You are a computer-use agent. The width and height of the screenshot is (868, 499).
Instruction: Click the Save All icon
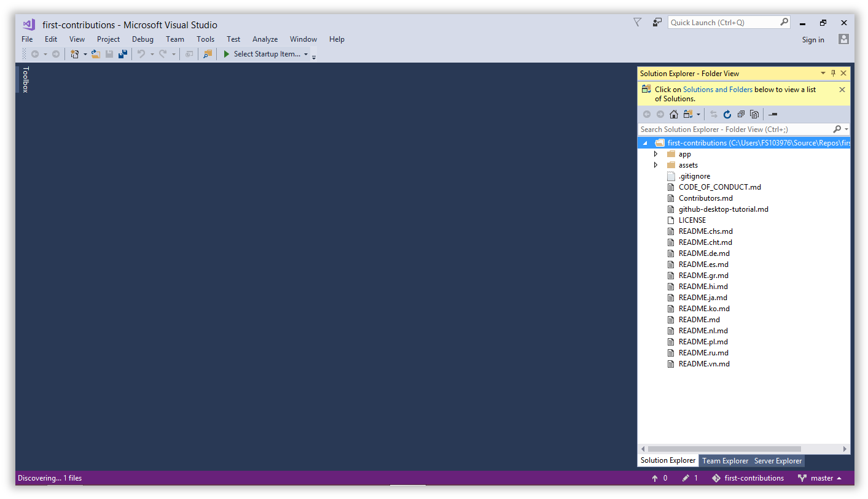pyautogui.click(x=123, y=54)
